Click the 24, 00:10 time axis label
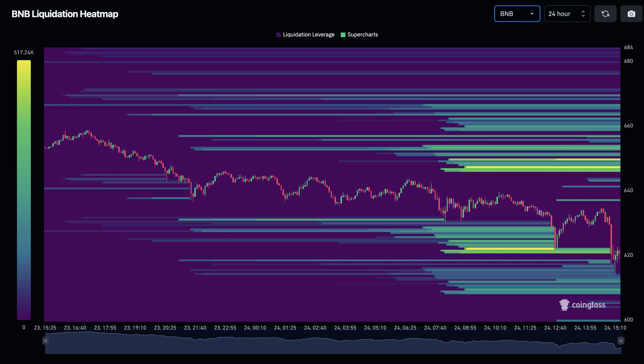Image resolution: width=644 pixels, height=364 pixels. 255,328
